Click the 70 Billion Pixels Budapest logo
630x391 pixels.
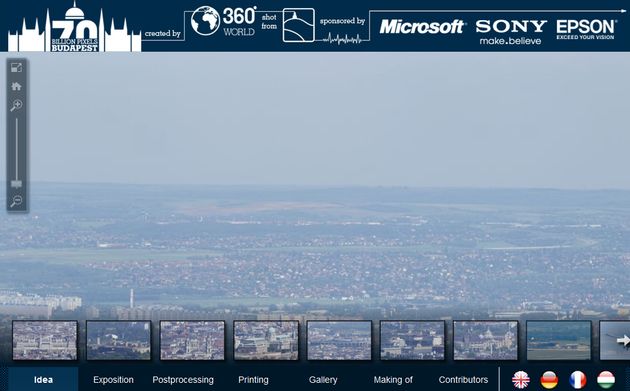click(x=74, y=27)
